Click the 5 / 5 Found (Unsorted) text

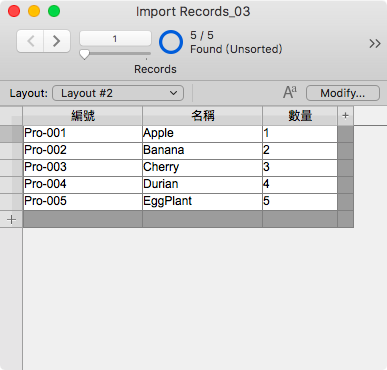pyautogui.click(x=236, y=42)
